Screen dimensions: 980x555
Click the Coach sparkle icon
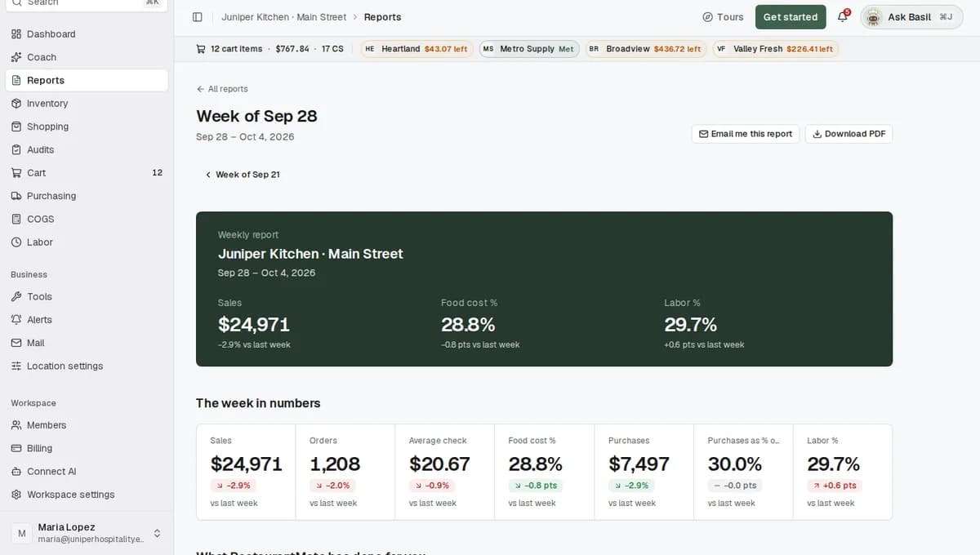[x=16, y=57]
